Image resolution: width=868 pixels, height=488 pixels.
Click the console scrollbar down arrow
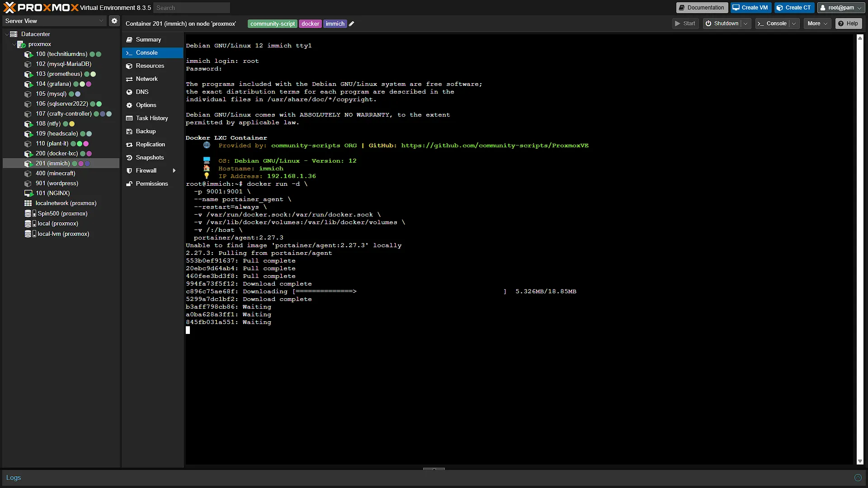(860, 461)
